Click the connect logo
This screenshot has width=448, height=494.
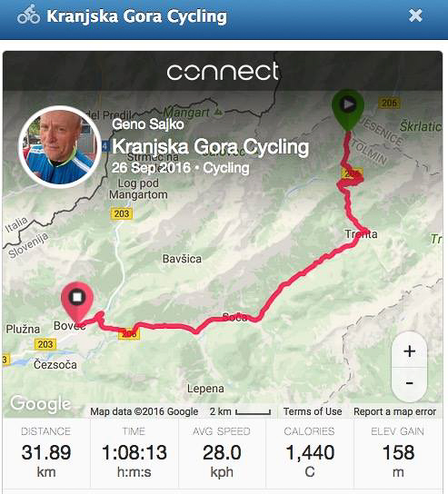(223, 72)
